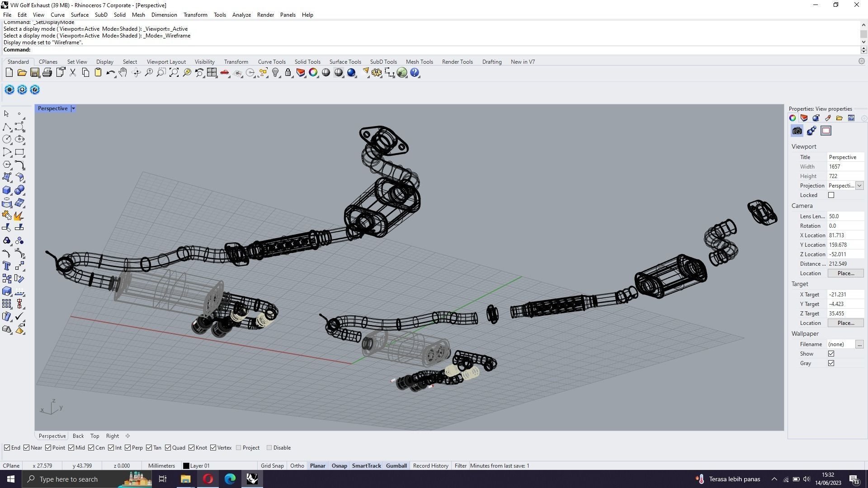The width and height of the screenshot is (868, 488).
Task: Open the Perspective viewport title dropdown arrow
Action: (x=73, y=108)
